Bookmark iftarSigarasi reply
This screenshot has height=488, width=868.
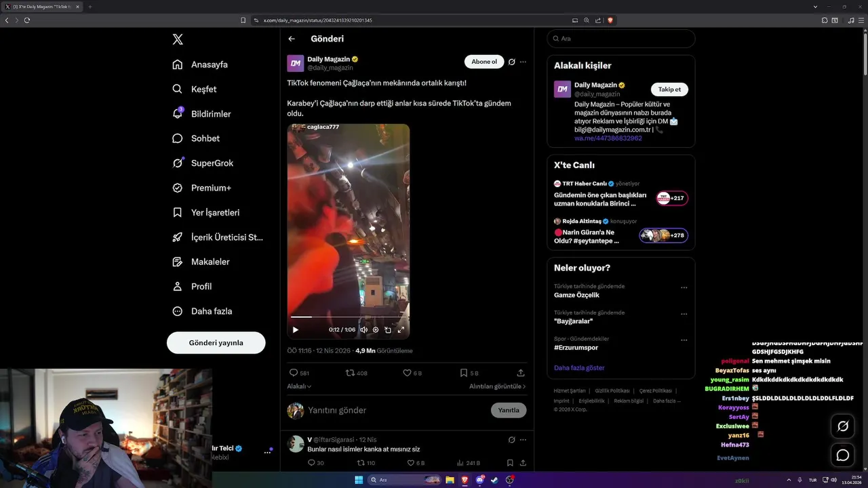click(x=510, y=463)
